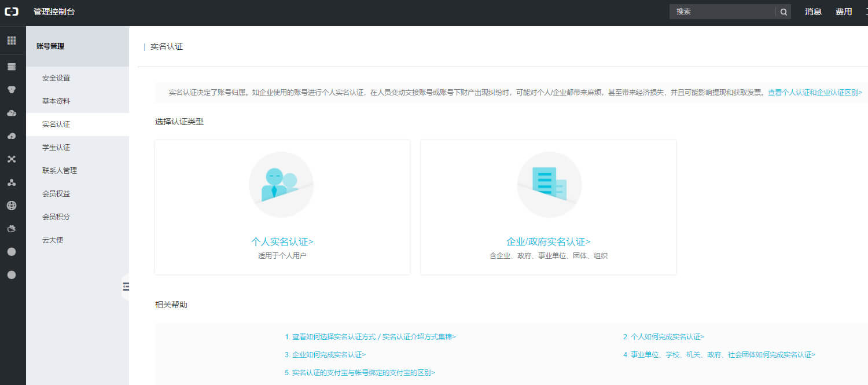Viewport: 868px width, 385px height.
Task: Select the second cloud service icon in sidebar
Action: click(12, 136)
